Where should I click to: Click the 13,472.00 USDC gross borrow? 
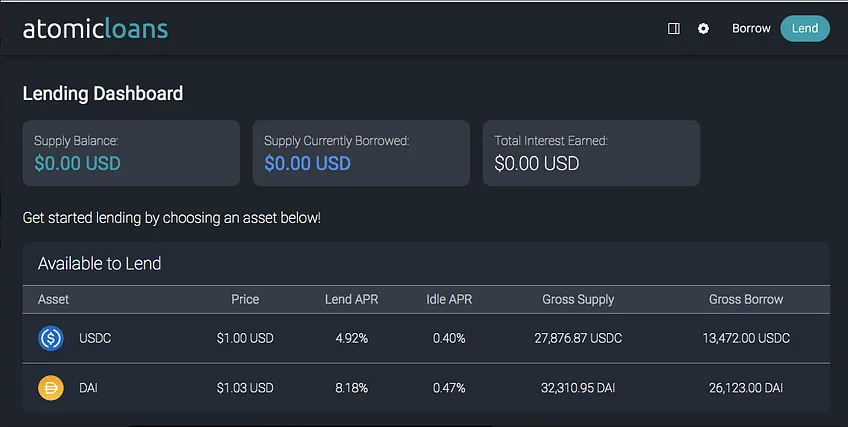[746, 338]
